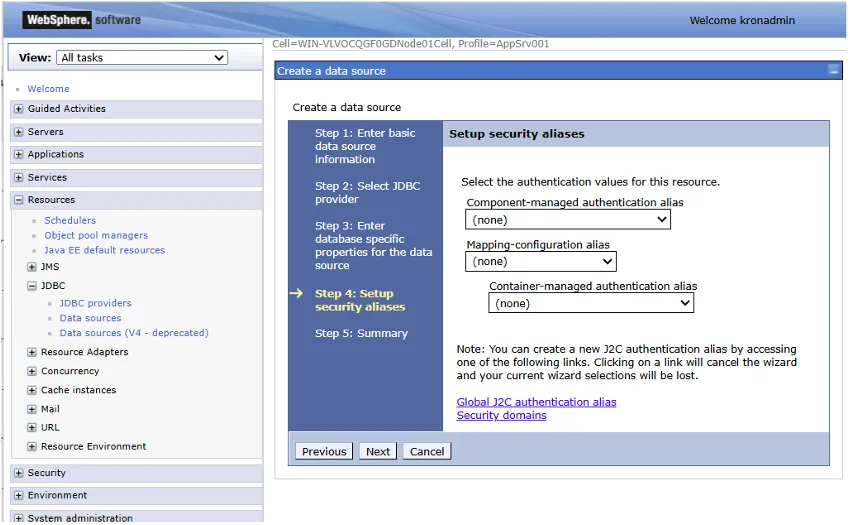Open Java EE default resources link
Screen dimensions: 850x525
coord(105,251)
